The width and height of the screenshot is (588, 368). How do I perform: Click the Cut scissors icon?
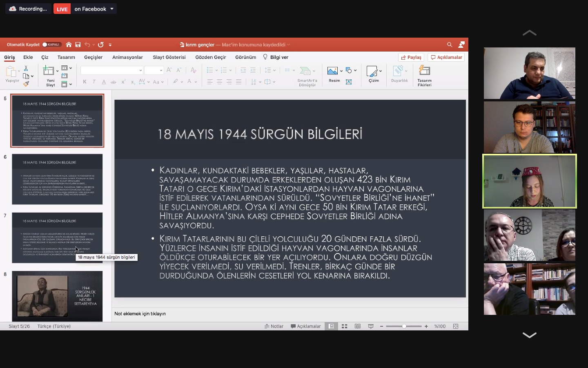[x=26, y=68]
